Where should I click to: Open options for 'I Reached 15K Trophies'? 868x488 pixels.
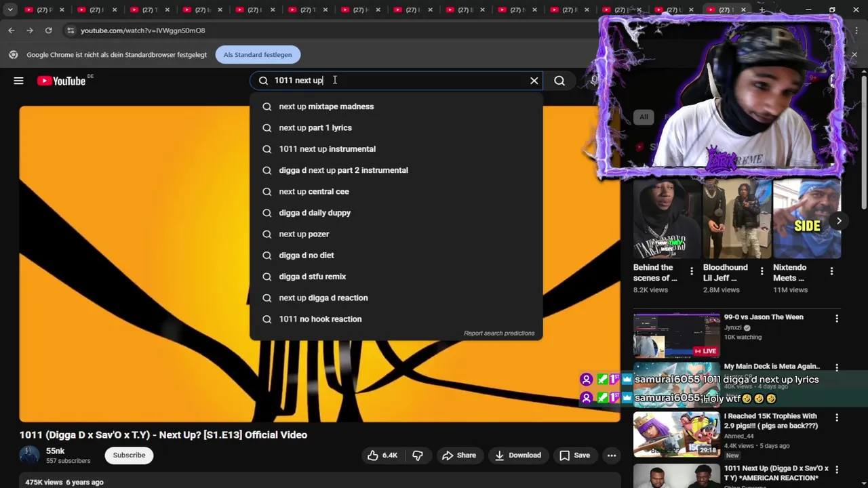click(837, 418)
